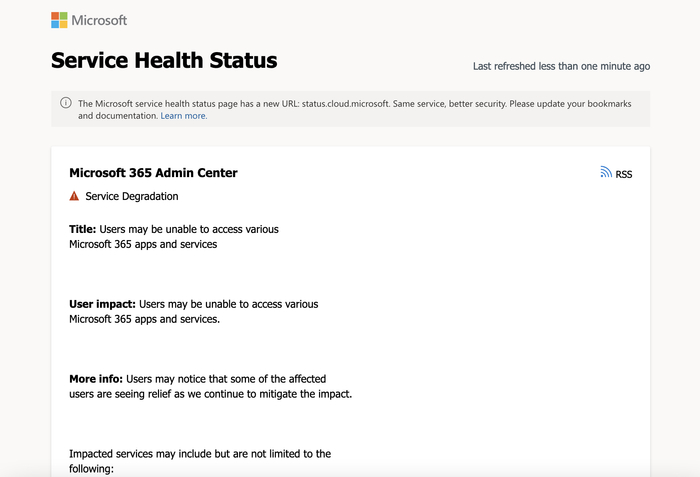Click the bold User impact: label
Screen dimensions: 700x477
tap(102, 304)
